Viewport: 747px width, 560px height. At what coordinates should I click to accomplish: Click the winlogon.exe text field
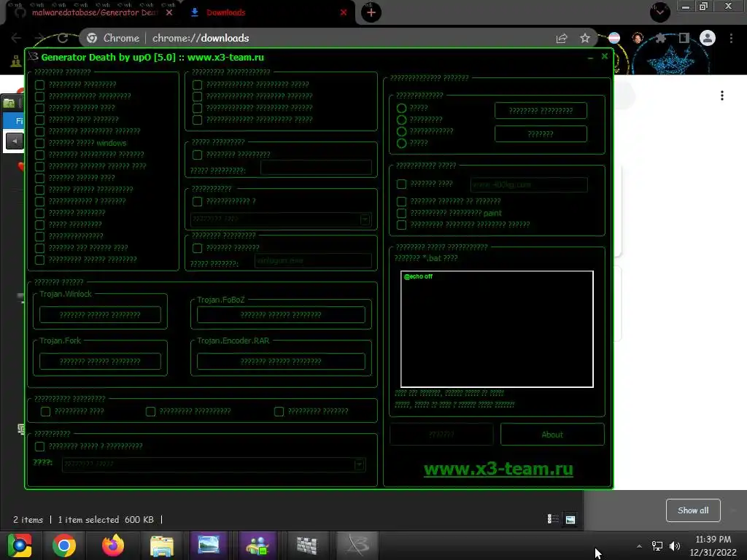(x=313, y=260)
